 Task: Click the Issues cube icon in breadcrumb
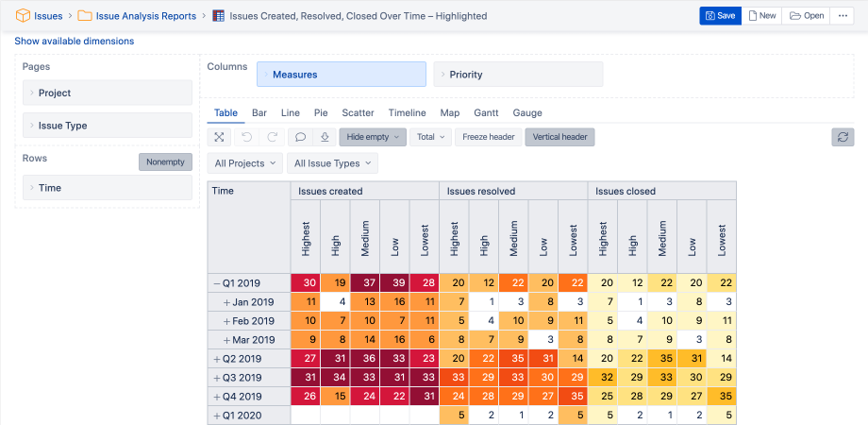(x=23, y=16)
